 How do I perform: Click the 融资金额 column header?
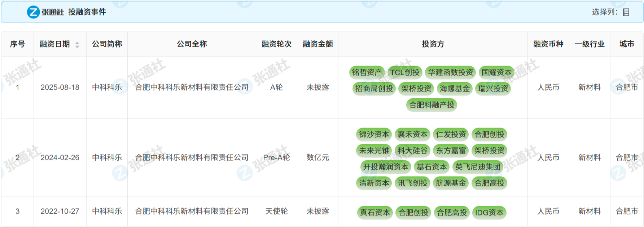click(x=317, y=44)
